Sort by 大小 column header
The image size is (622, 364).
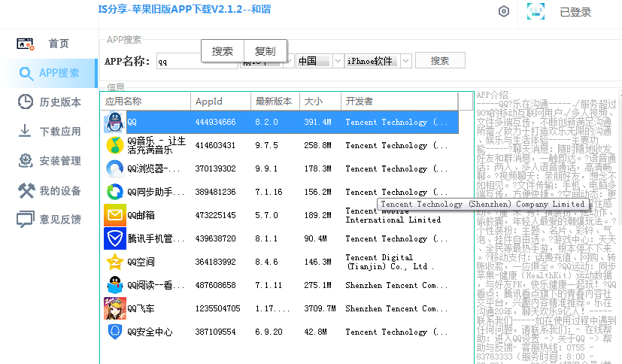pos(320,102)
